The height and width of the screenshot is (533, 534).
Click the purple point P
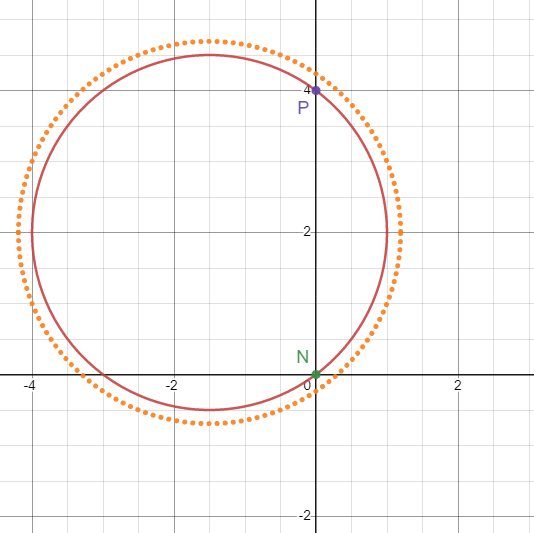coord(316,91)
